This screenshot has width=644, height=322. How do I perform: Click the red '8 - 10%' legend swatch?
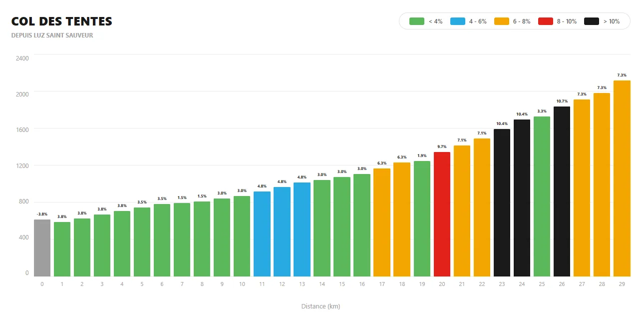click(546, 21)
